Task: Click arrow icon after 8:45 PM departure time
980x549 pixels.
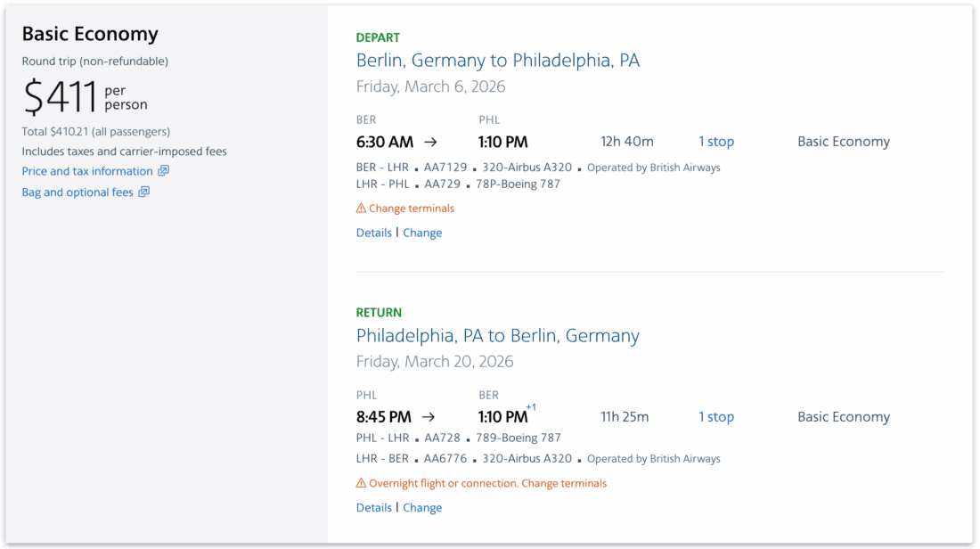Action: pyautogui.click(x=429, y=417)
